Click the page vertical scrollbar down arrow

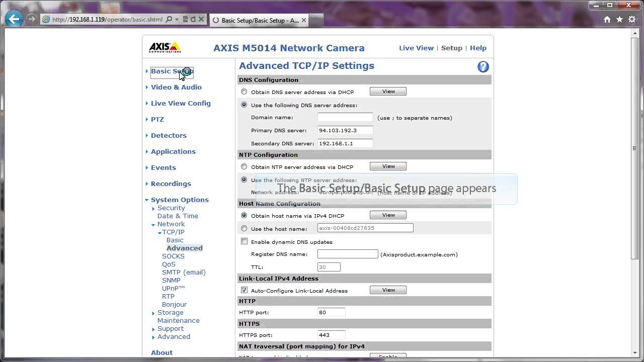(635, 353)
